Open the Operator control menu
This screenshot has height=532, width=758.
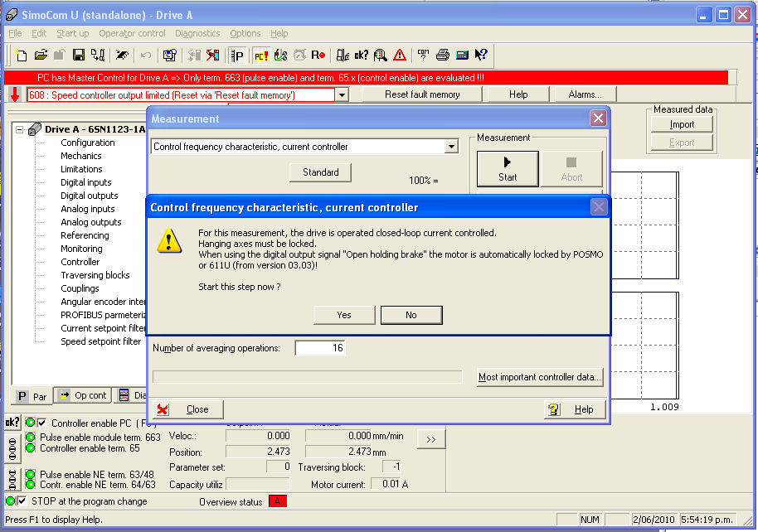pyautogui.click(x=132, y=33)
